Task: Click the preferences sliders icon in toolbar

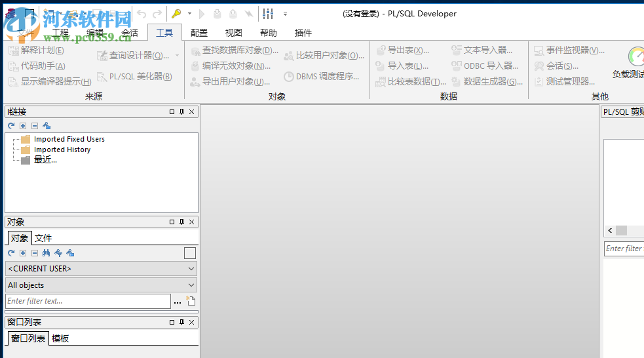Action: coord(268,14)
